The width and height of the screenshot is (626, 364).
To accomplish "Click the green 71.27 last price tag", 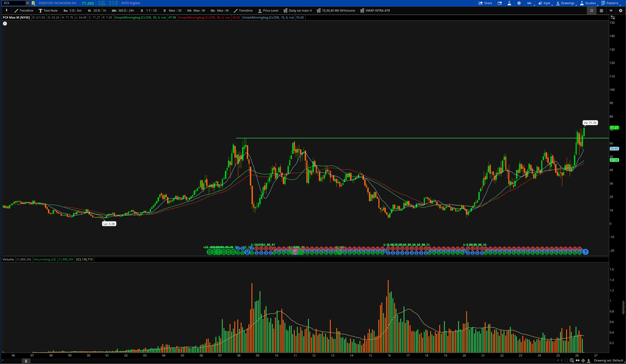I will click(x=613, y=127).
